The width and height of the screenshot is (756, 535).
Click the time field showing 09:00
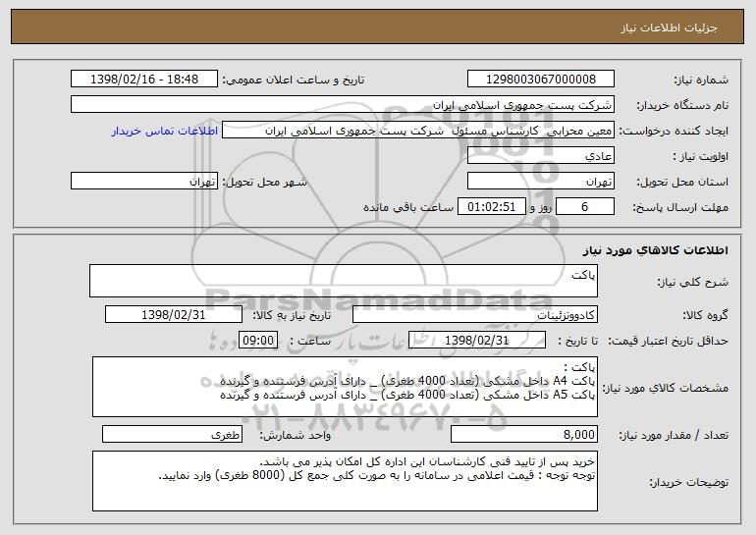click(258, 340)
